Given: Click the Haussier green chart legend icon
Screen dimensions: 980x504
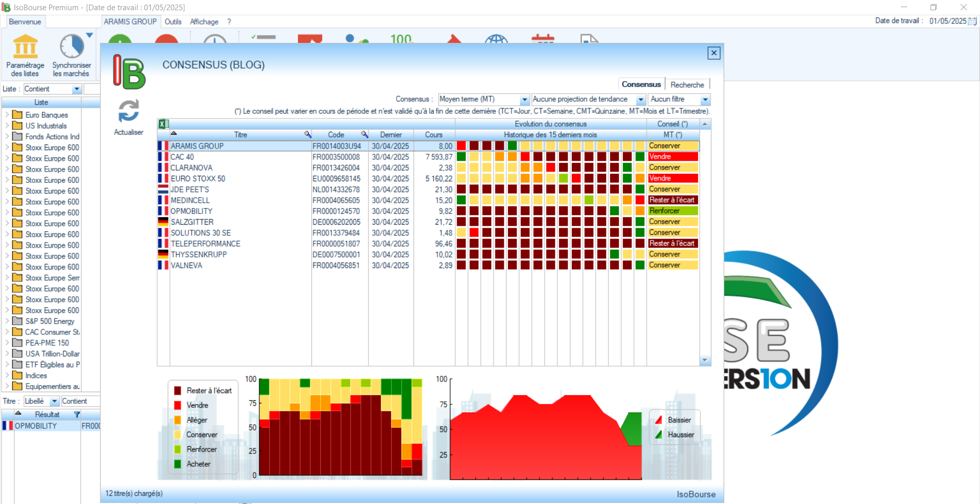Looking at the screenshot, I should pos(658,435).
